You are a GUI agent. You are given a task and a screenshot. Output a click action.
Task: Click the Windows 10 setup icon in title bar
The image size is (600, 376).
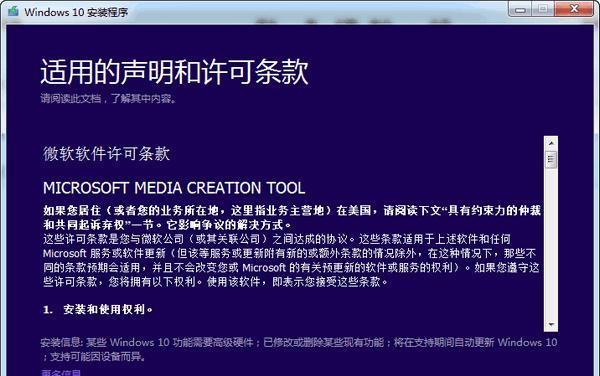[x=13, y=11]
